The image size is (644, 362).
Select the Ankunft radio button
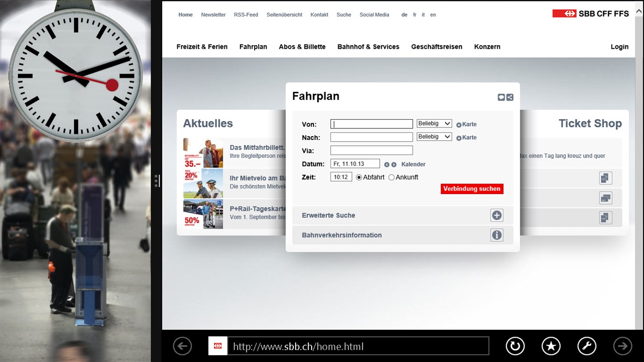391,178
